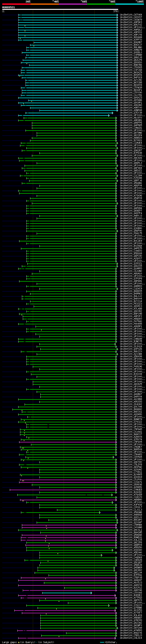Click cyan alignment bar for UniRef100_A9NPA9
The image size is (146, 644).
79,110
